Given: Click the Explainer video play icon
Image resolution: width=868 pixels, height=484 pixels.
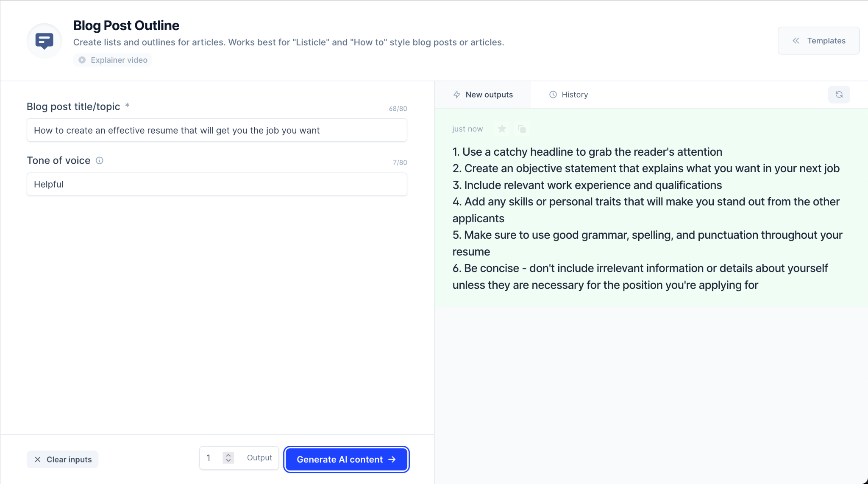Looking at the screenshot, I should [83, 60].
